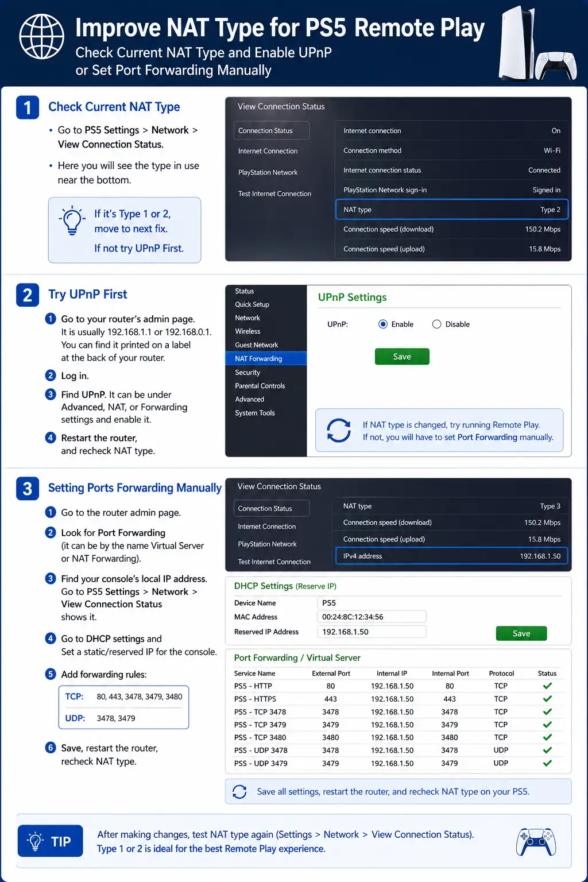Click PlayStation Network sign-in row

click(x=452, y=190)
